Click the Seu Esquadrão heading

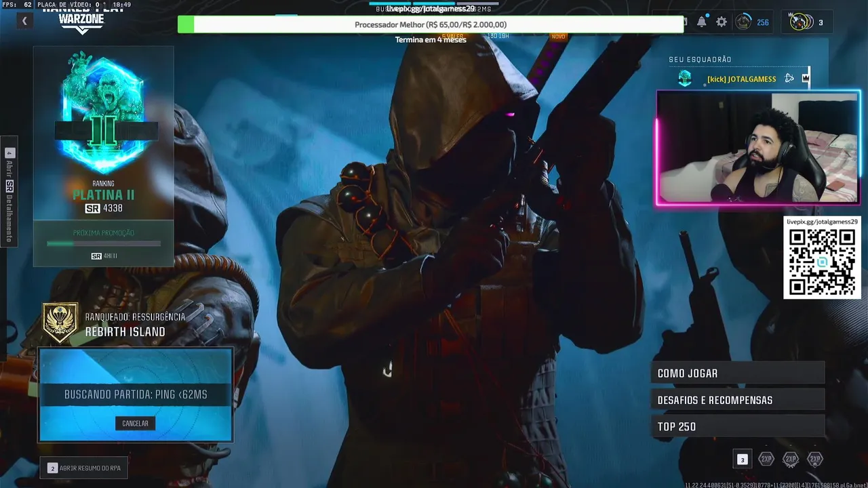pyautogui.click(x=700, y=60)
